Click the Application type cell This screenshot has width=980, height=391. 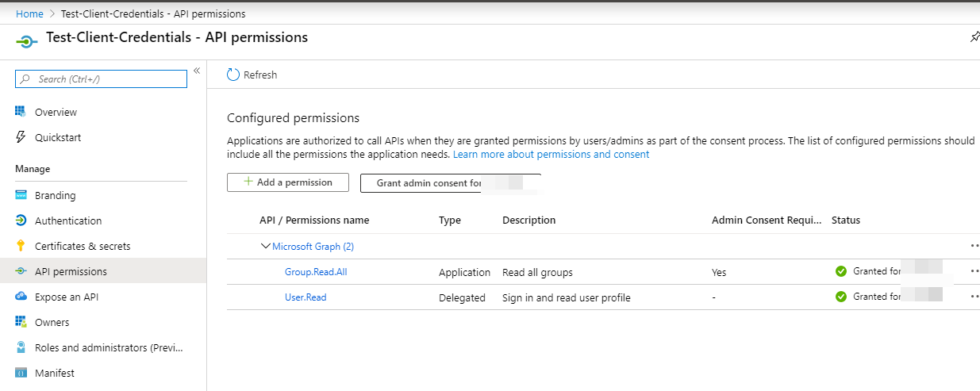(465, 272)
